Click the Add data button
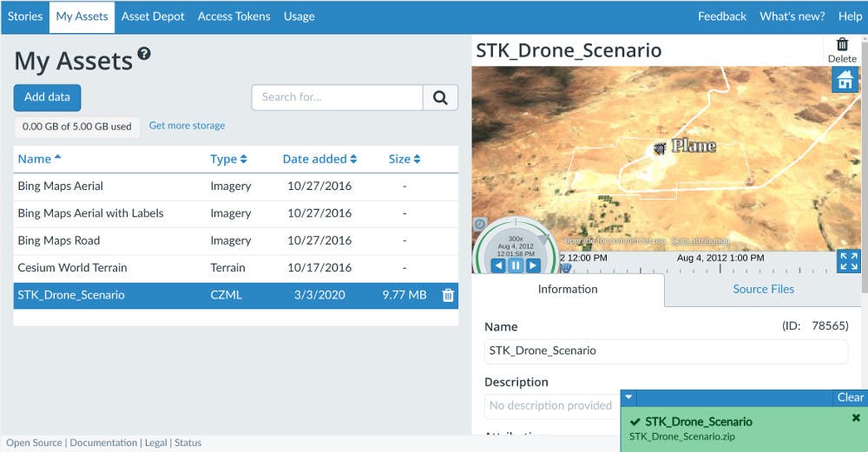The width and height of the screenshot is (868, 452). (x=47, y=97)
